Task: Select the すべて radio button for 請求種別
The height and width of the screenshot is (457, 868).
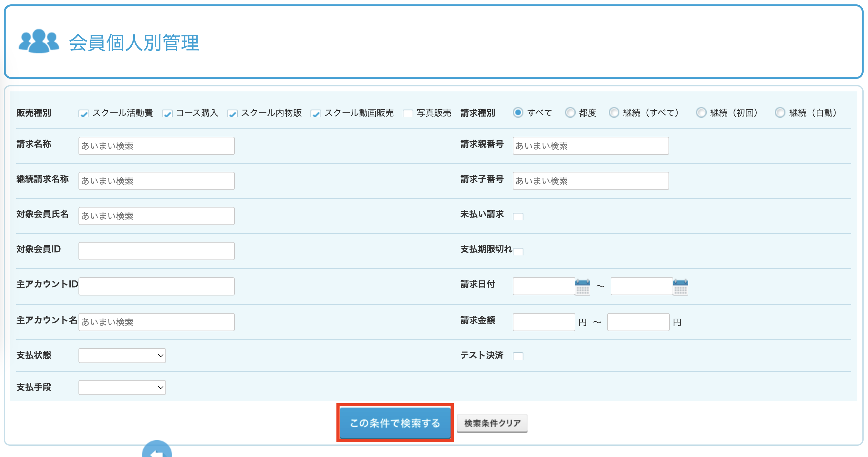Action: [518, 112]
